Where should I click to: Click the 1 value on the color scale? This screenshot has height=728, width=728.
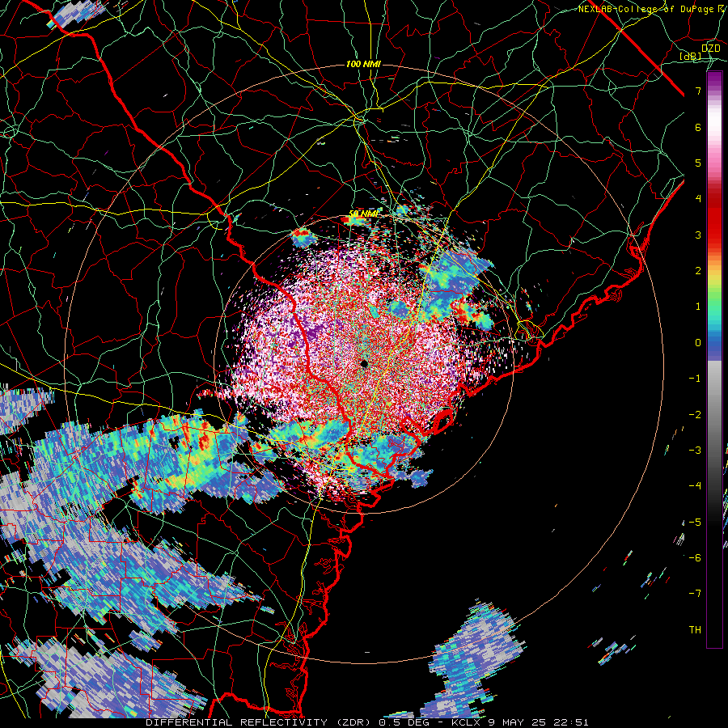698,307
